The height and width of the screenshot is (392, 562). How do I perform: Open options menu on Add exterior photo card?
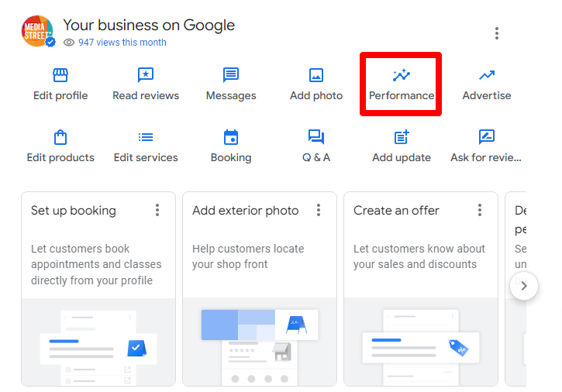click(x=319, y=210)
